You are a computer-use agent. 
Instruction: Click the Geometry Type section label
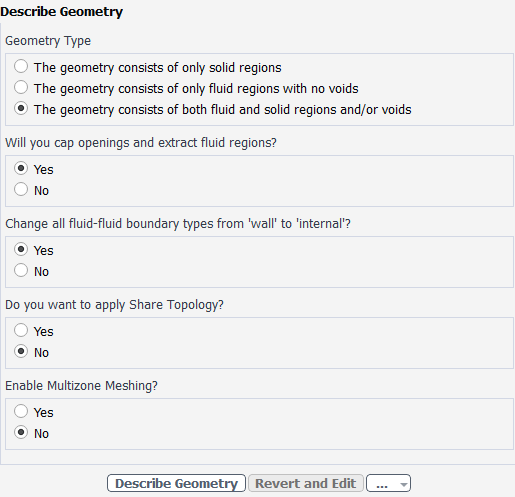coord(48,41)
